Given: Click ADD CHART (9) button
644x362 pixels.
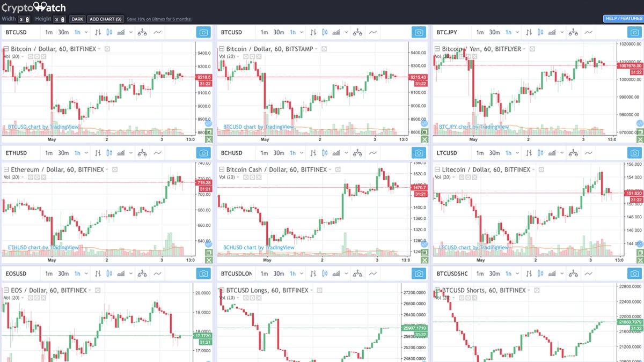Looking at the screenshot, I should pos(105,19).
